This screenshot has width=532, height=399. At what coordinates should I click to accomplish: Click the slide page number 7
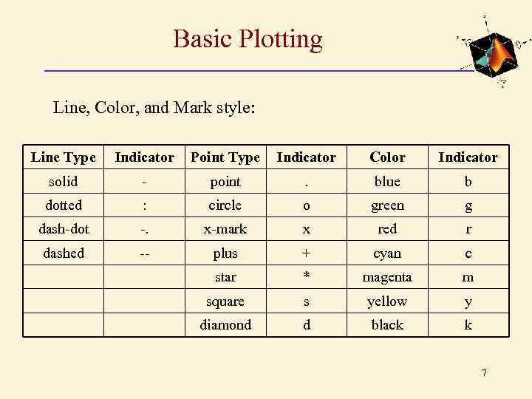coord(484,373)
